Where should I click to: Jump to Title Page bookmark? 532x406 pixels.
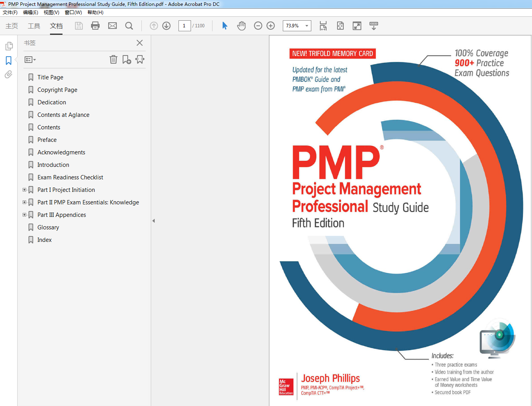tap(50, 77)
